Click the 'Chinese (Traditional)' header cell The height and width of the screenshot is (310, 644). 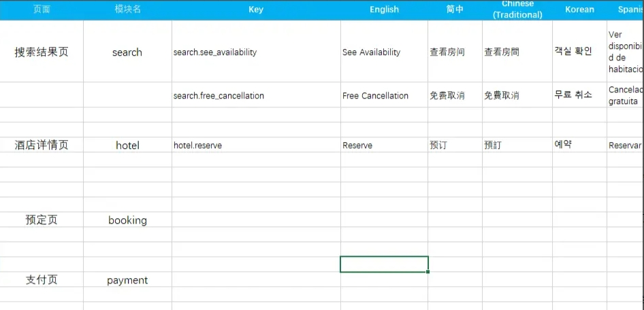[517, 10]
